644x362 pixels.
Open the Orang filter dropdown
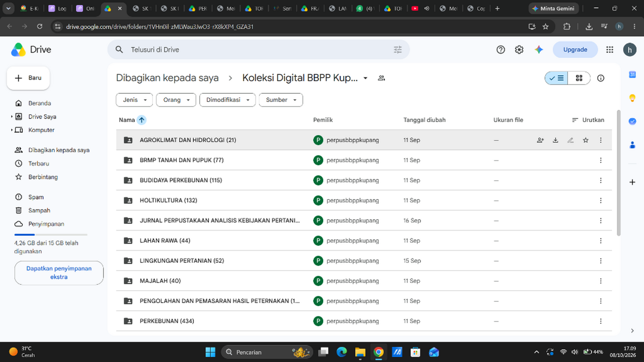176,100
